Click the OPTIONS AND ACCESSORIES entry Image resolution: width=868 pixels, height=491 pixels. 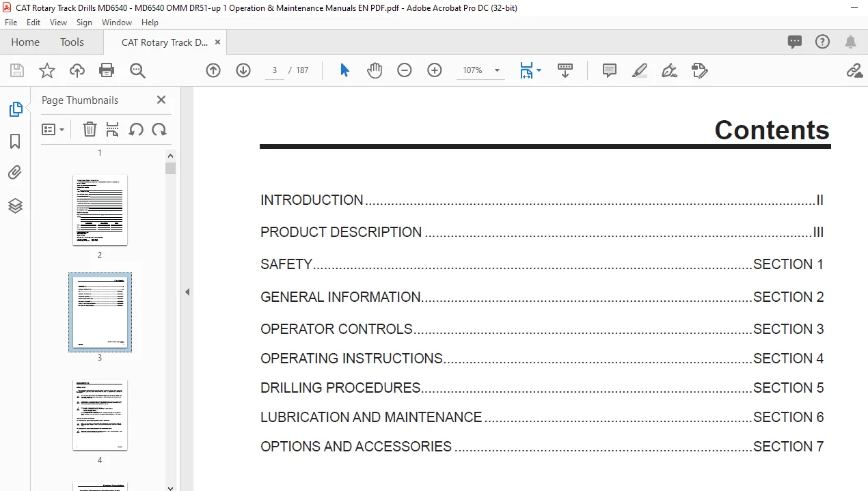[x=542, y=447]
